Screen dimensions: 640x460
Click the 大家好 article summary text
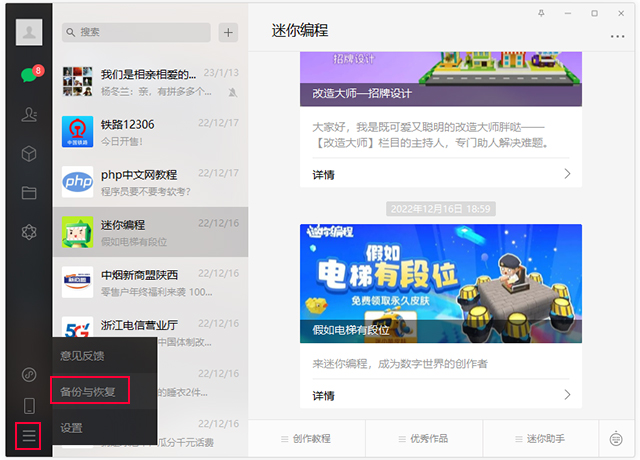tap(431, 135)
